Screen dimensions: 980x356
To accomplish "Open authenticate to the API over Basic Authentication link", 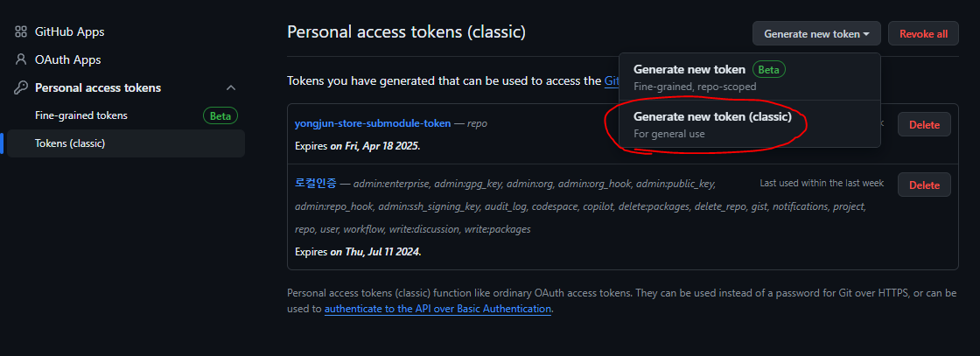I will (438, 309).
